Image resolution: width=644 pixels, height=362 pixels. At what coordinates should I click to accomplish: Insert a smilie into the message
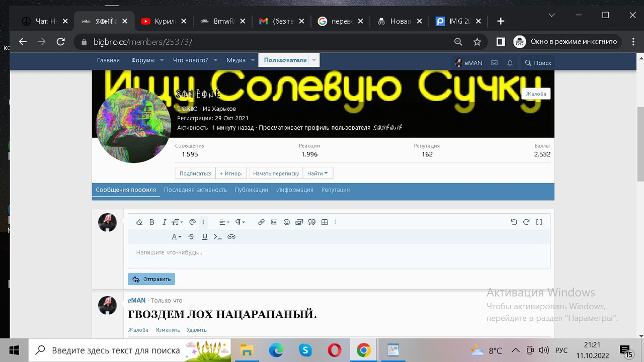tap(287, 222)
